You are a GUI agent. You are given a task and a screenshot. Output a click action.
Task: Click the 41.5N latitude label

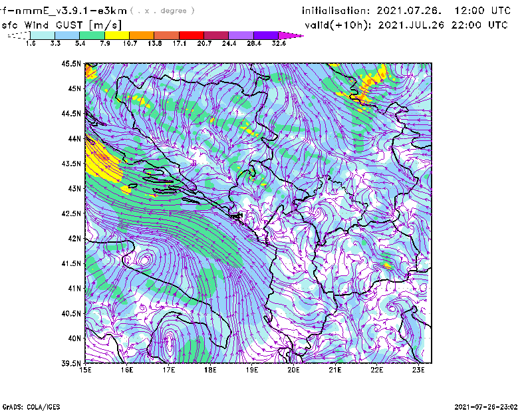(71, 263)
